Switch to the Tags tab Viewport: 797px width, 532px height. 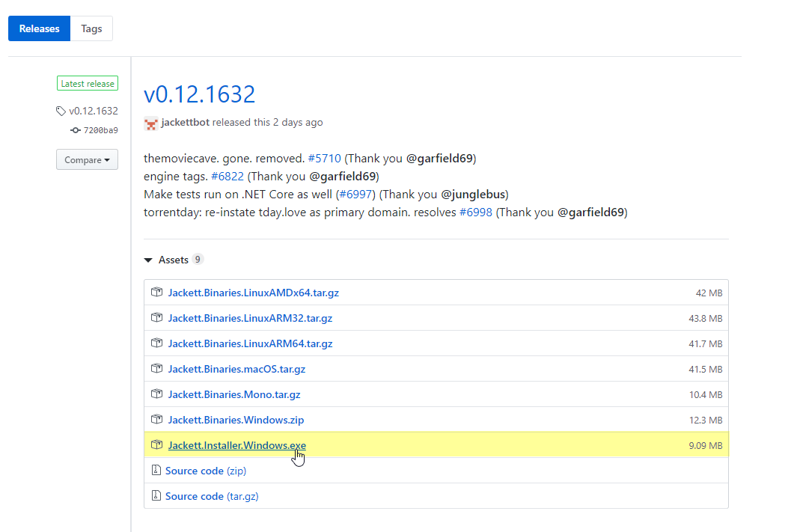point(91,28)
